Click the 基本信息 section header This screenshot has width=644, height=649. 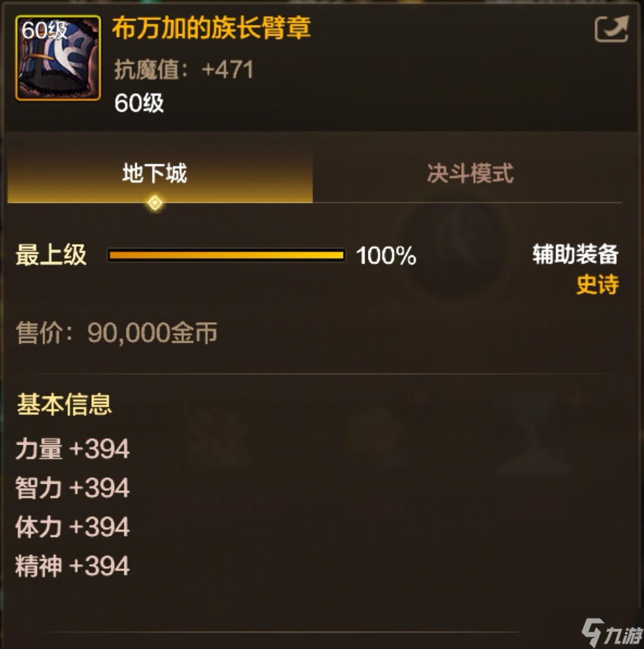64,404
